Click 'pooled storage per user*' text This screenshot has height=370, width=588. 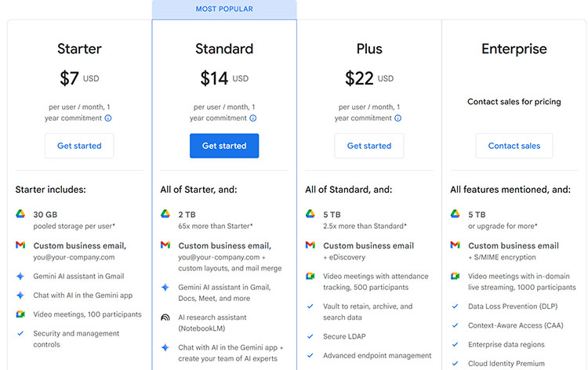[74, 226]
